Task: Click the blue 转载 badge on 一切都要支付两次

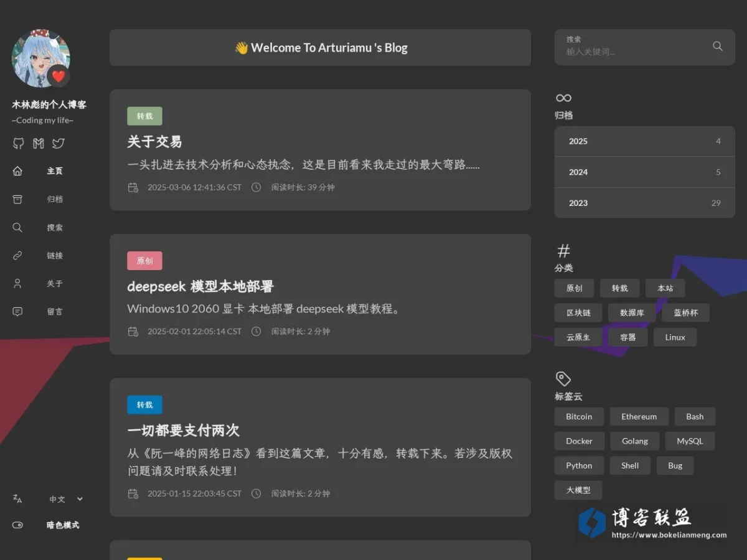Action: pos(144,405)
